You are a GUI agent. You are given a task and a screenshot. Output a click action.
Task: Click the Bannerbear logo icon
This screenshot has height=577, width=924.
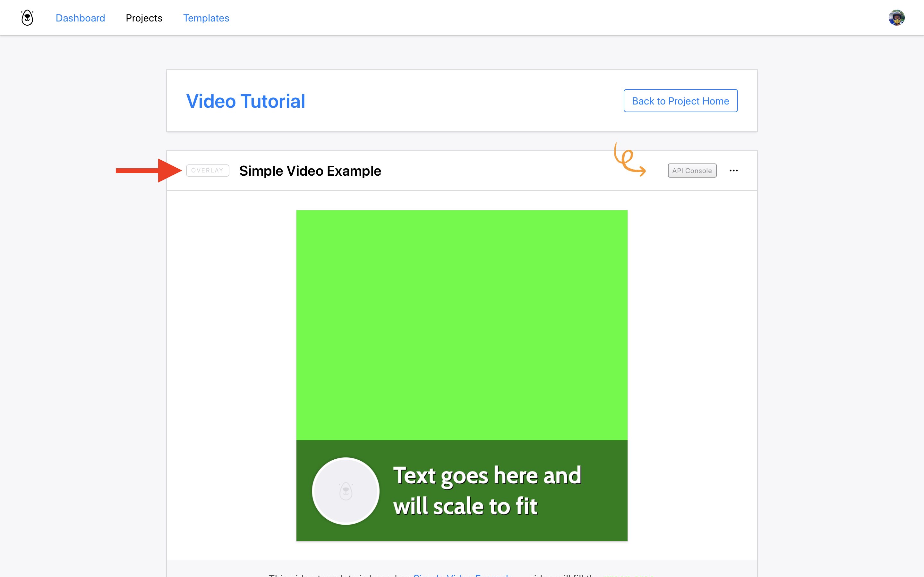27,18
